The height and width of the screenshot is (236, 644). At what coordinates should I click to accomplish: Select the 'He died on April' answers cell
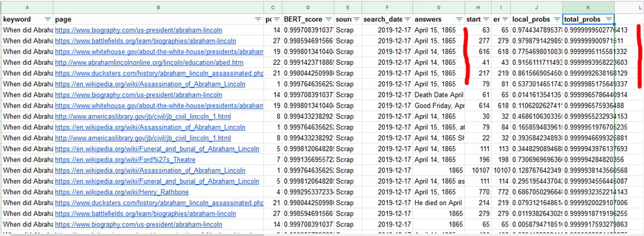coord(438,203)
